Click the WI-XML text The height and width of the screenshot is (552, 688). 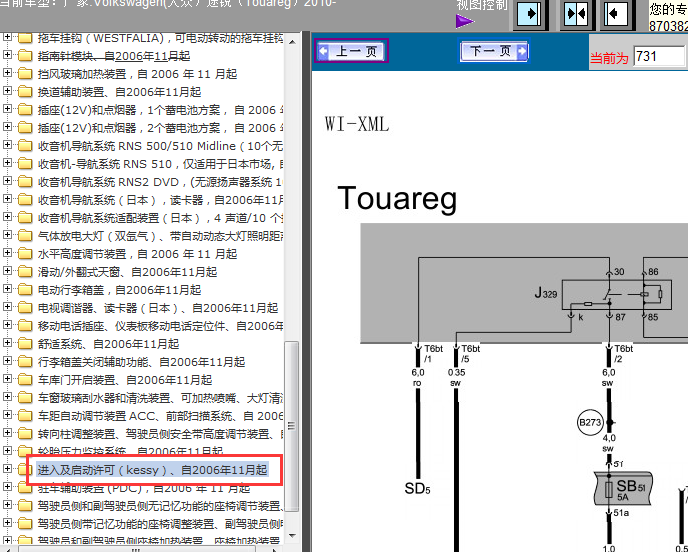[357, 124]
